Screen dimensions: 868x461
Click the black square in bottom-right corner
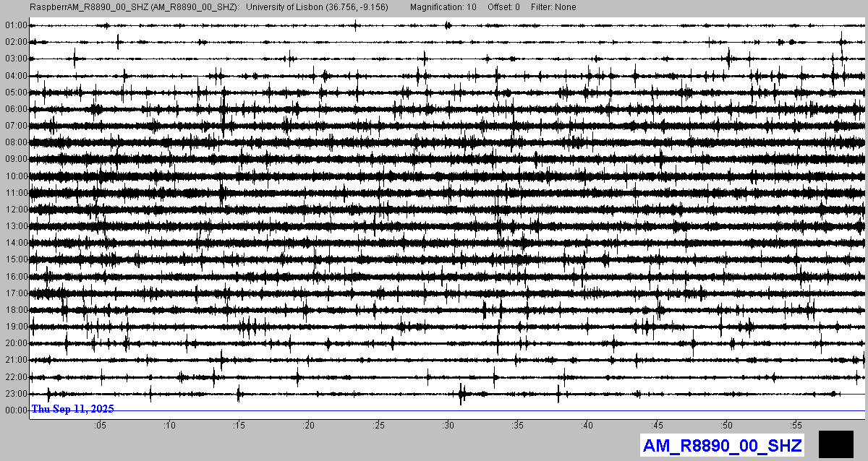click(835, 444)
